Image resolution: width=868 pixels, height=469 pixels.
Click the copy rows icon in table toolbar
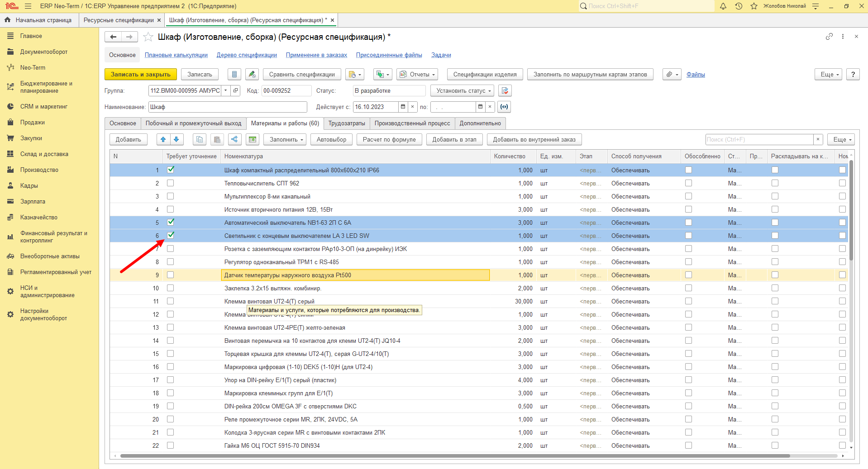tap(200, 139)
